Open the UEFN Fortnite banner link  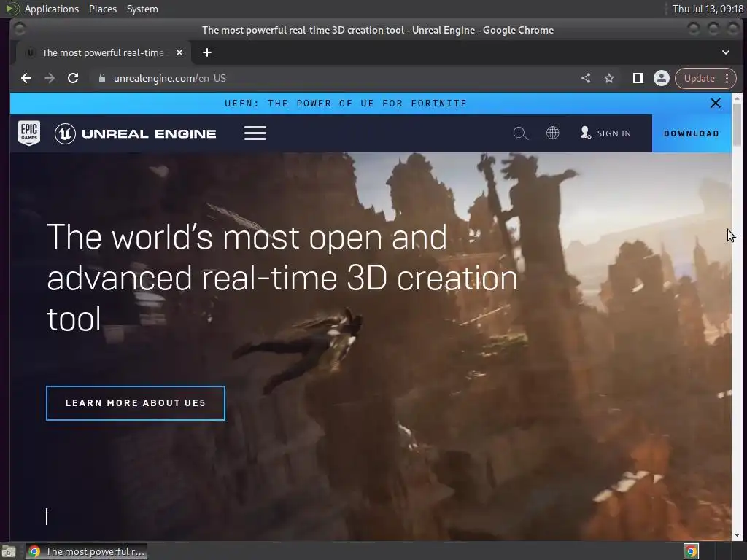click(346, 104)
